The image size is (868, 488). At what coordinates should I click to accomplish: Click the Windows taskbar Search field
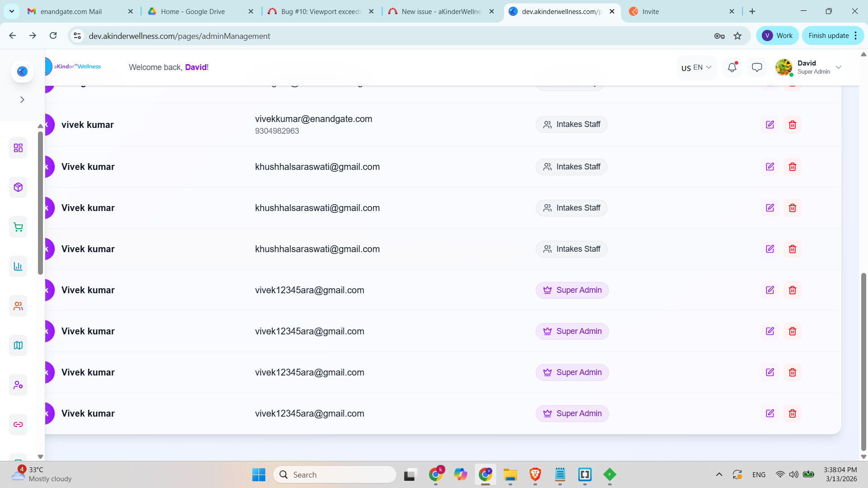(x=335, y=474)
